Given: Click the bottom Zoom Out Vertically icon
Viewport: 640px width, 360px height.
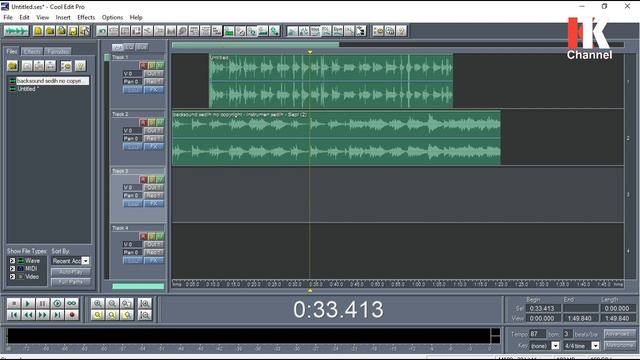Looking at the screenshot, I should [144, 315].
